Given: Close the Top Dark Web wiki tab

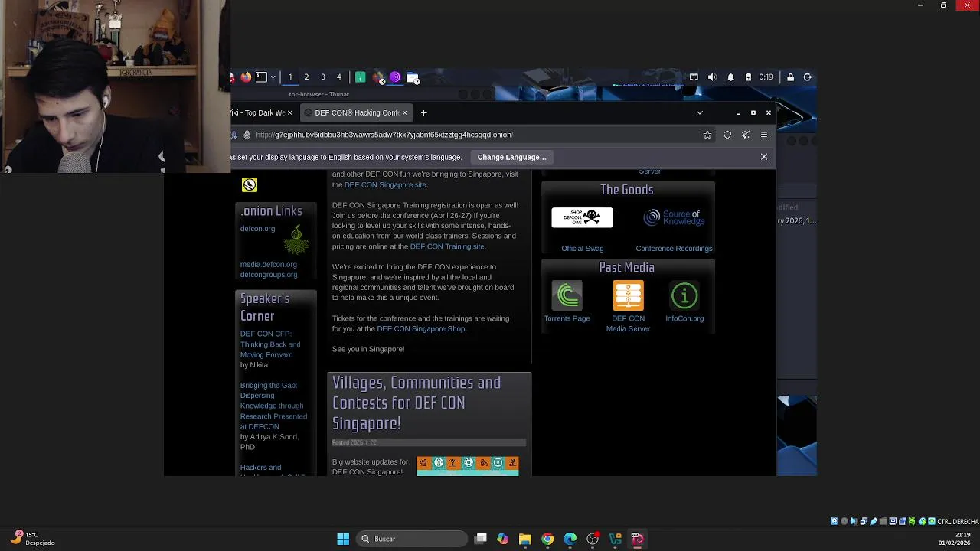Looking at the screenshot, I should point(290,113).
